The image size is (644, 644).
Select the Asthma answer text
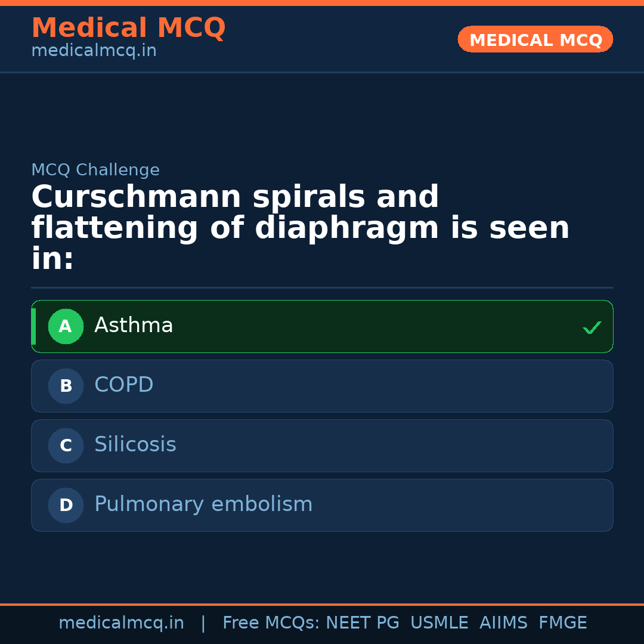click(x=134, y=326)
